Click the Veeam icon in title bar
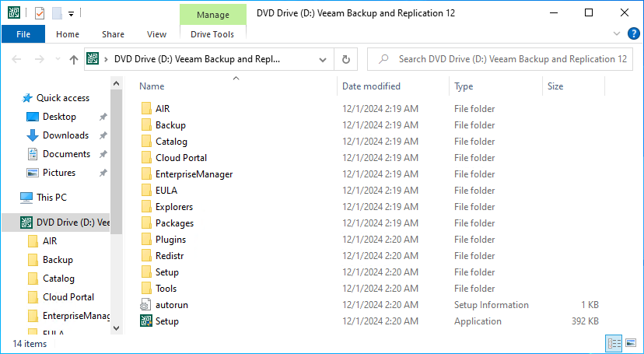 pyautogui.click(x=14, y=12)
